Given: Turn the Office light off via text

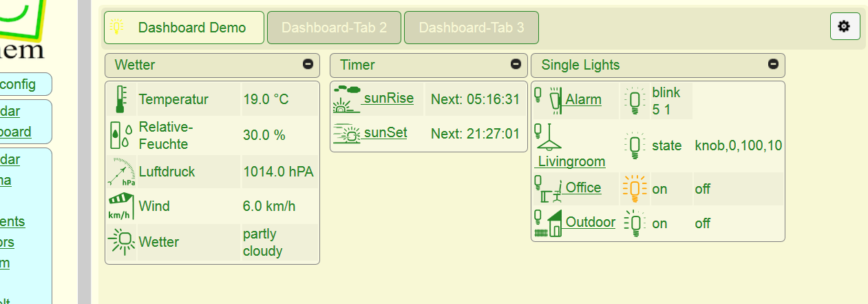Looking at the screenshot, I should (702, 189).
